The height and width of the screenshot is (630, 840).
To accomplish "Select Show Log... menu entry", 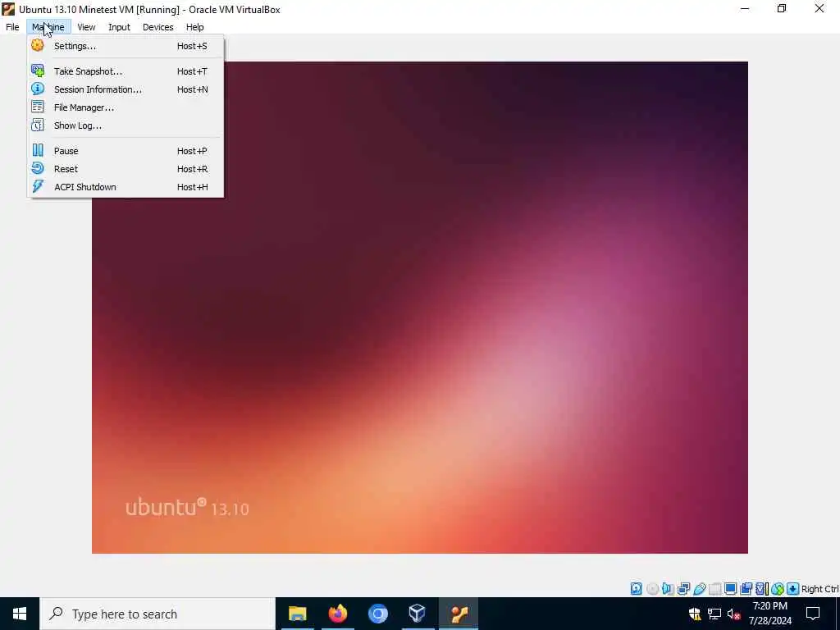I will (126, 126).
